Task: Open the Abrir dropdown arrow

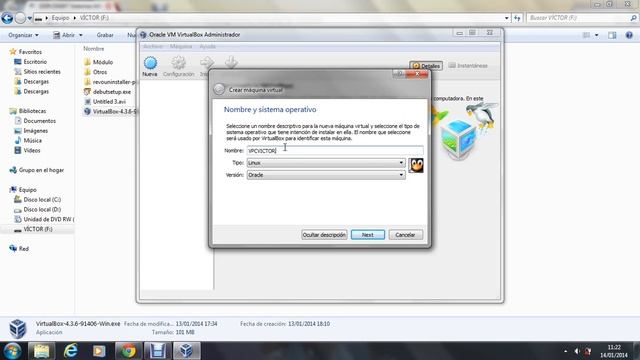Action: (80, 35)
